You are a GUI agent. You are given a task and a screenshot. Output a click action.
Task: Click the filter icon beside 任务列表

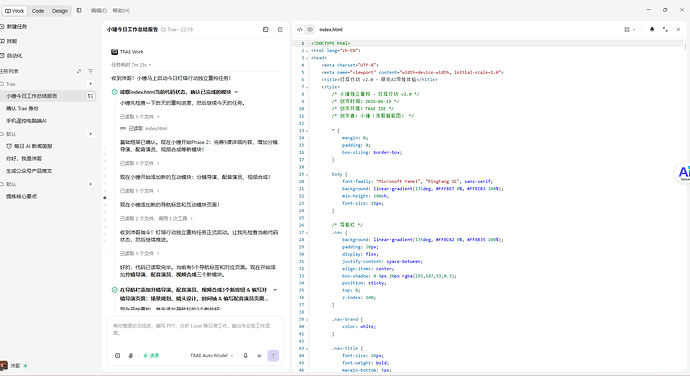point(90,71)
